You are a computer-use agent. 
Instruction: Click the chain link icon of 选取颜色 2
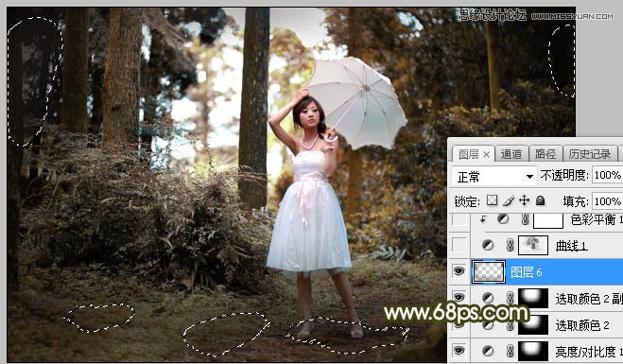click(x=511, y=325)
